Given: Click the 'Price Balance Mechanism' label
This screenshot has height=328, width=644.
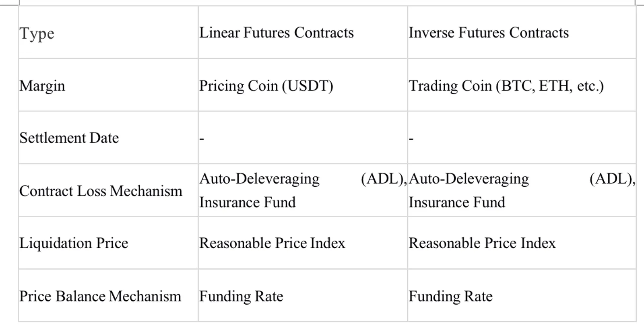Looking at the screenshot, I should coord(100,296).
